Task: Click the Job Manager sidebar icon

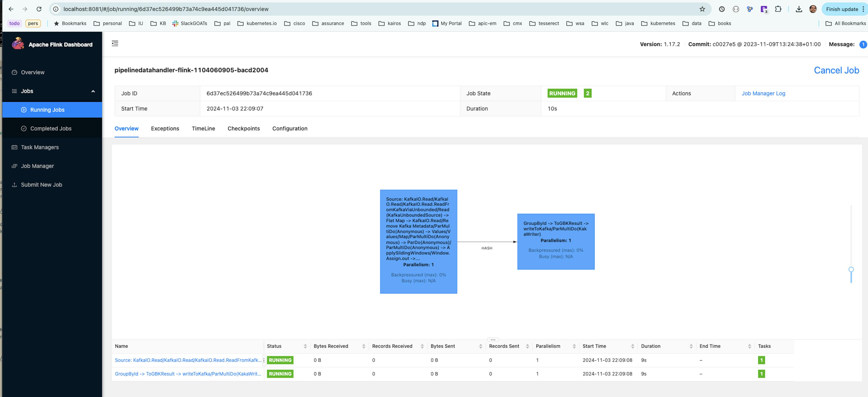Action: click(x=14, y=166)
